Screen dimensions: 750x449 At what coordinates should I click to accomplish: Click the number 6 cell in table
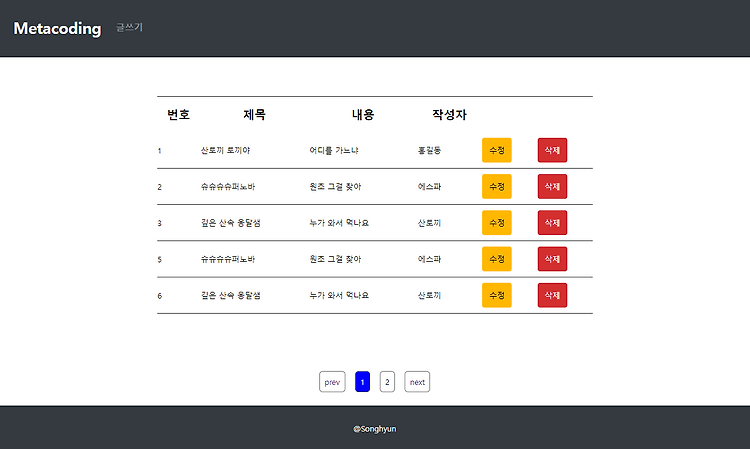(159, 296)
